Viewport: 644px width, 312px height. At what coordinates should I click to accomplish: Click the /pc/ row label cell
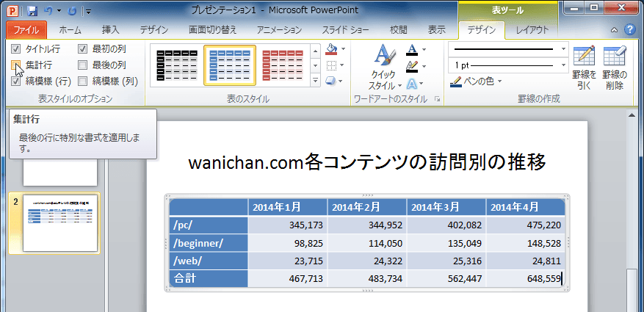click(209, 225)
